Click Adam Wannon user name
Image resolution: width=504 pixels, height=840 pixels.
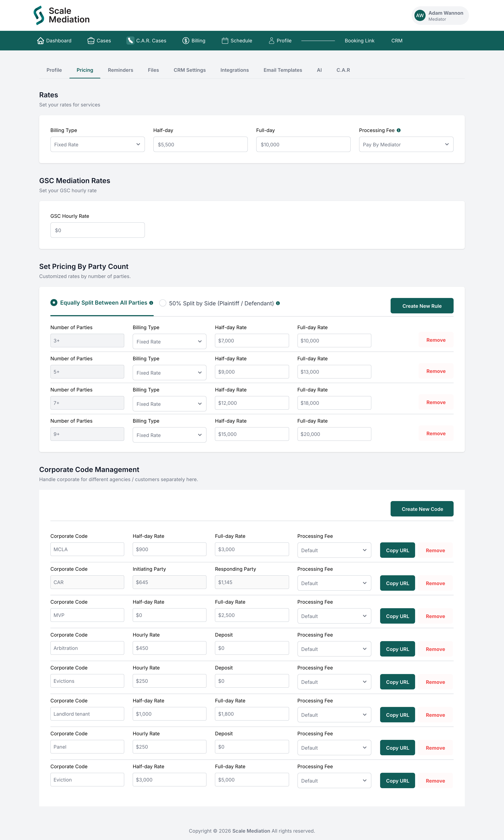click(446, 13)
